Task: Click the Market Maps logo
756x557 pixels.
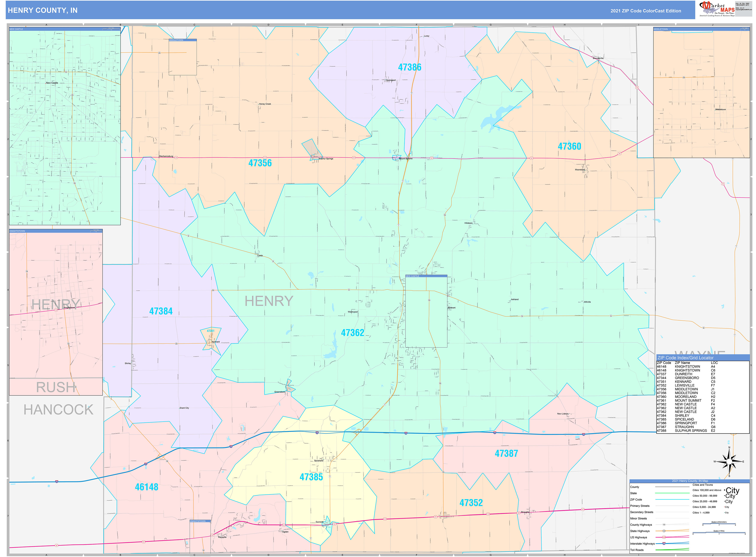Action: pos(717,9)
